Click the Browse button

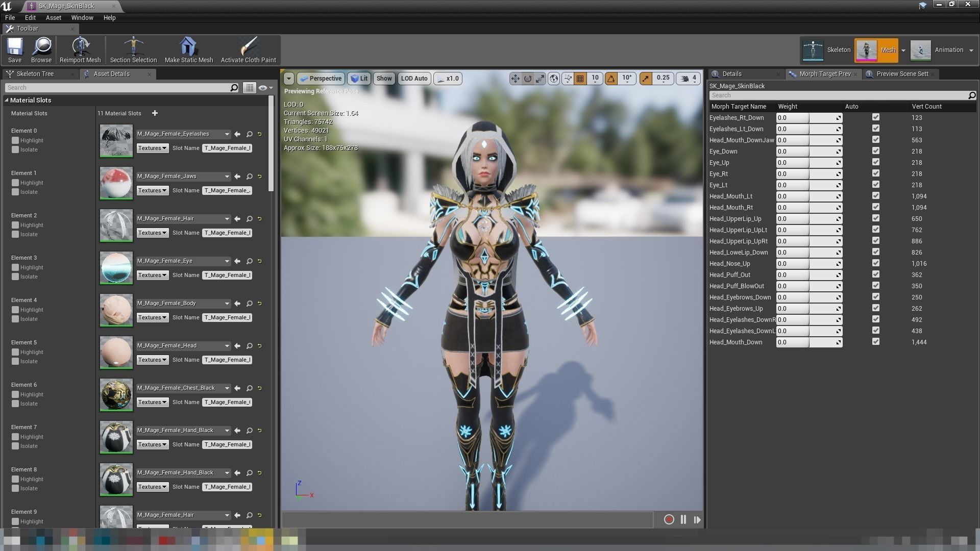coord(41,49)
